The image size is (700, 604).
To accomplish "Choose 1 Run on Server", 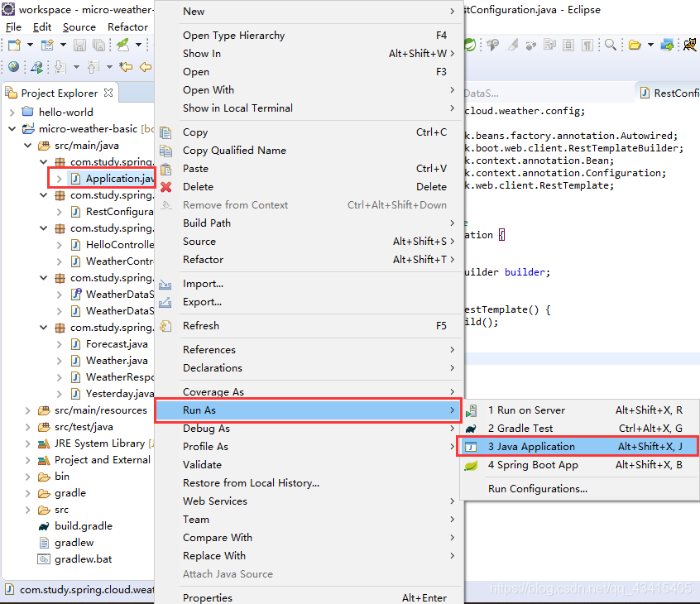I will pyautogui.click(x=579, y=410).
